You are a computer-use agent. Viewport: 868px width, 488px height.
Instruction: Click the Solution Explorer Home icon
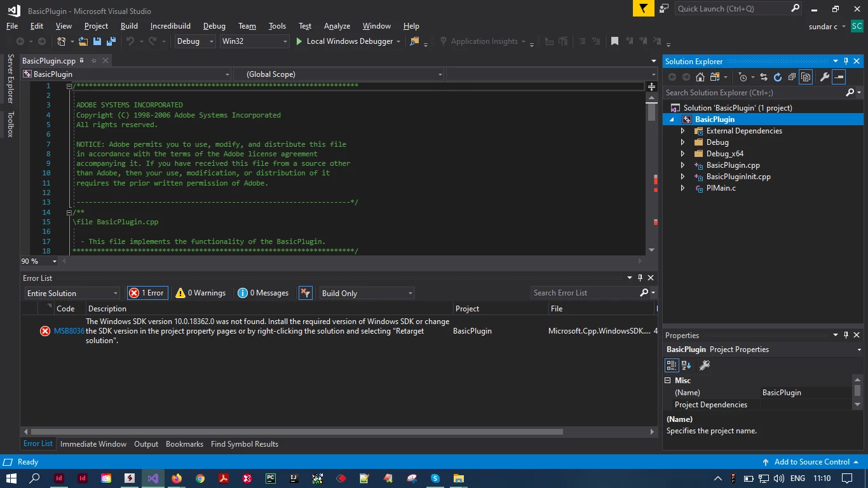(700, 77)
